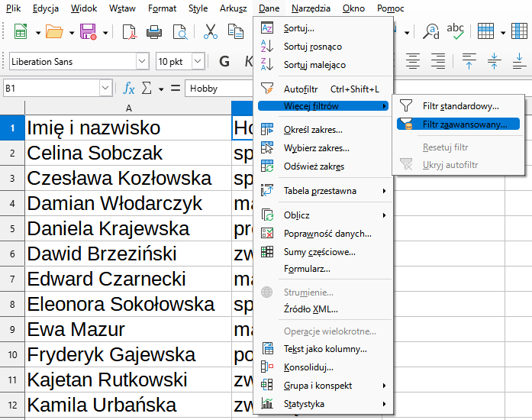The width and height of the screenshot is (532, 420).
Task: Open the Save icon dropdown arrow
Action: coord(105,32)
